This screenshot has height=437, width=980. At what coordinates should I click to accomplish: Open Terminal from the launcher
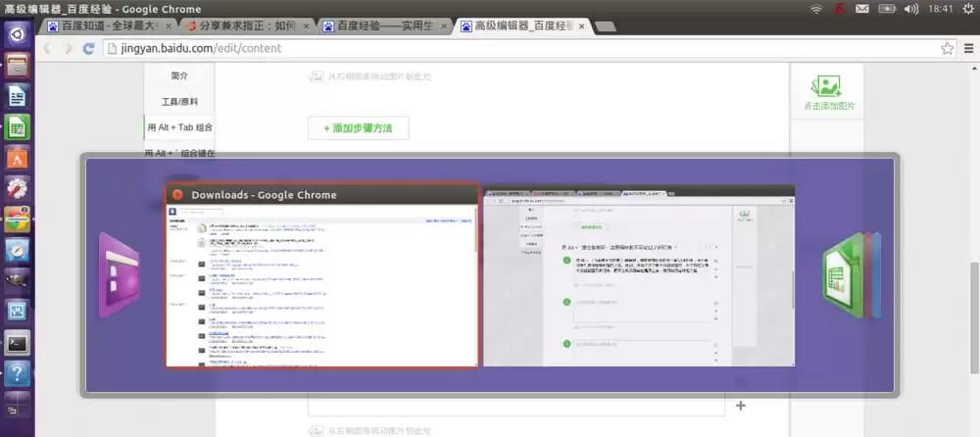pyautogui.click(x=17, y=342)
